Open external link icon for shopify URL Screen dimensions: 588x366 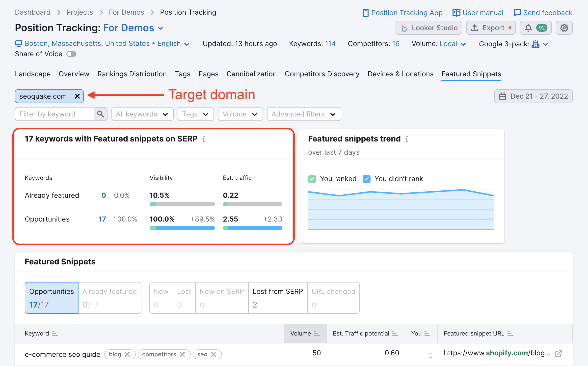559,353
